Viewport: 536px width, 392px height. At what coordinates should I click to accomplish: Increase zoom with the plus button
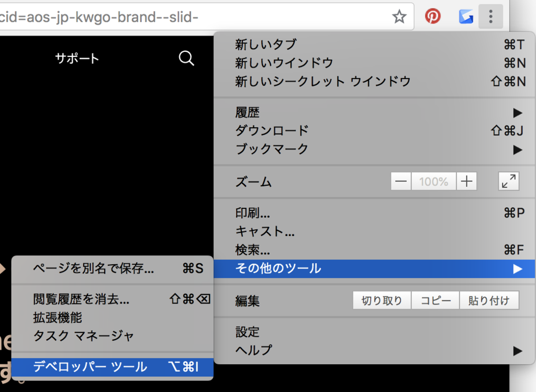[466, 181]
